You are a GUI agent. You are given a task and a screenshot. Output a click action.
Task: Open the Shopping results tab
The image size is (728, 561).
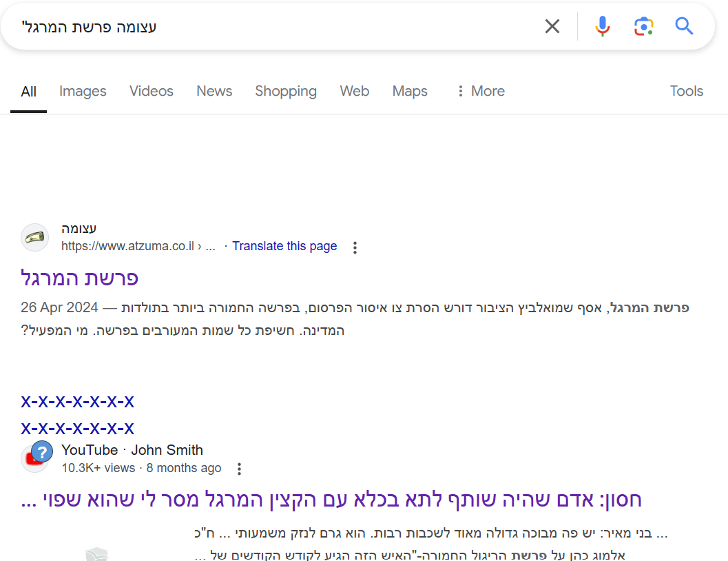tap(286, 91)
